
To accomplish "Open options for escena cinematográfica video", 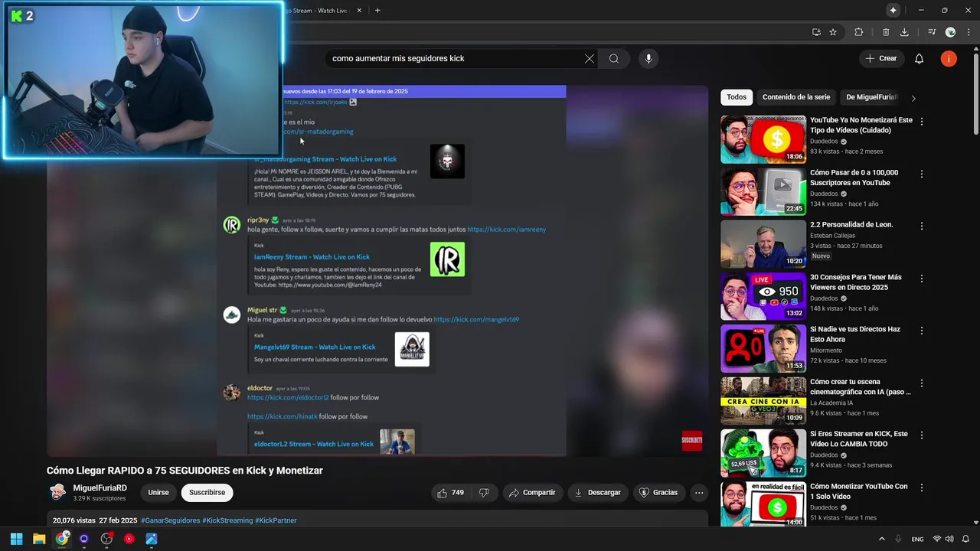I will pyautogui.click(x=922, y=383).
